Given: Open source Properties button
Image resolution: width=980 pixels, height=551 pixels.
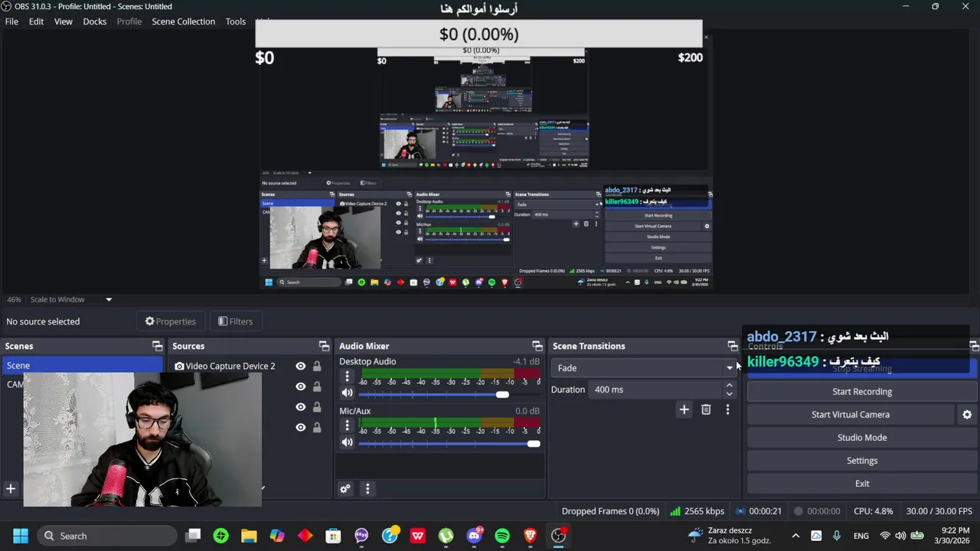Looking at the screenshot, I should [x=171, y=321].
